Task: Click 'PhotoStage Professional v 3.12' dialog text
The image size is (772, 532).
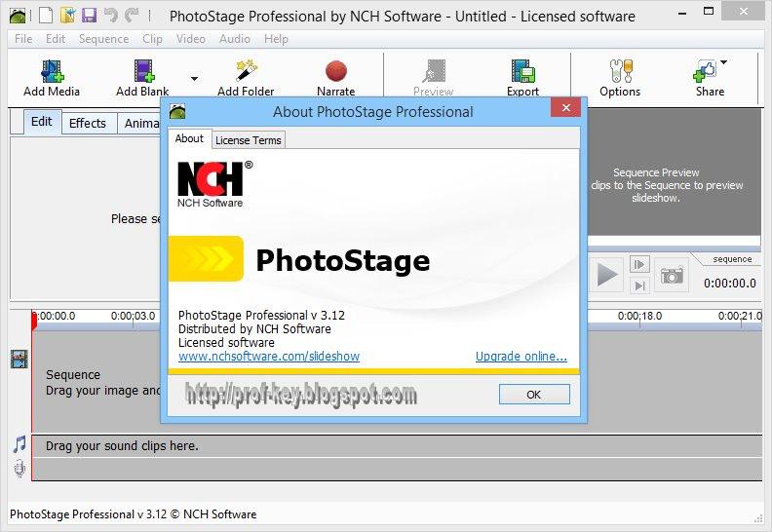Action: click(x=261, y=315)
